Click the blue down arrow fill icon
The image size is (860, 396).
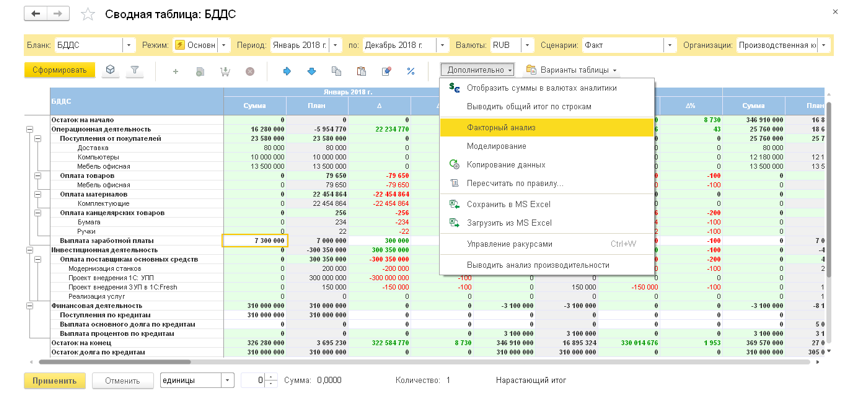click(312, 71)
